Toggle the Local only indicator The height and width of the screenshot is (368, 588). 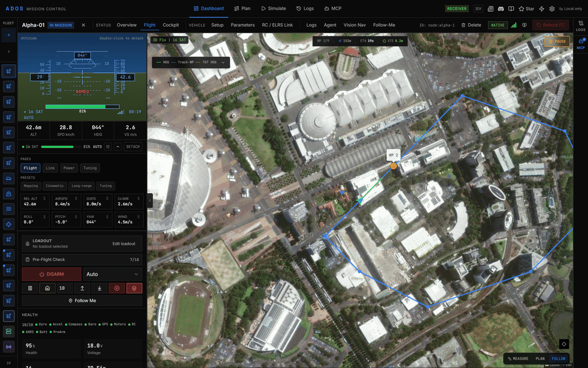click(570, 9)
